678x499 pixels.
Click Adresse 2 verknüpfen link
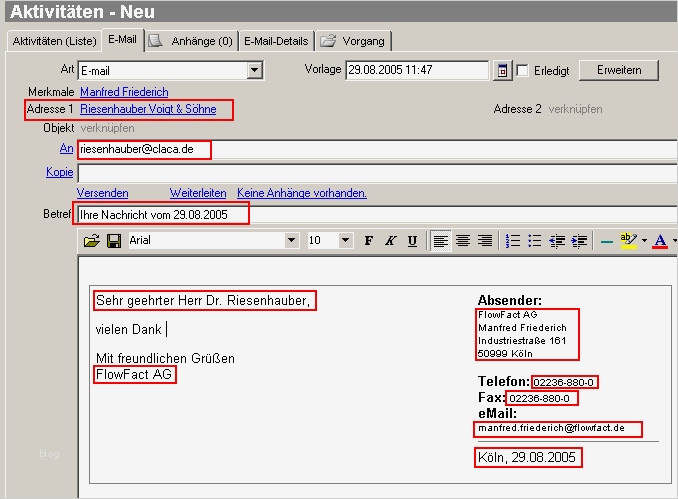575,109
